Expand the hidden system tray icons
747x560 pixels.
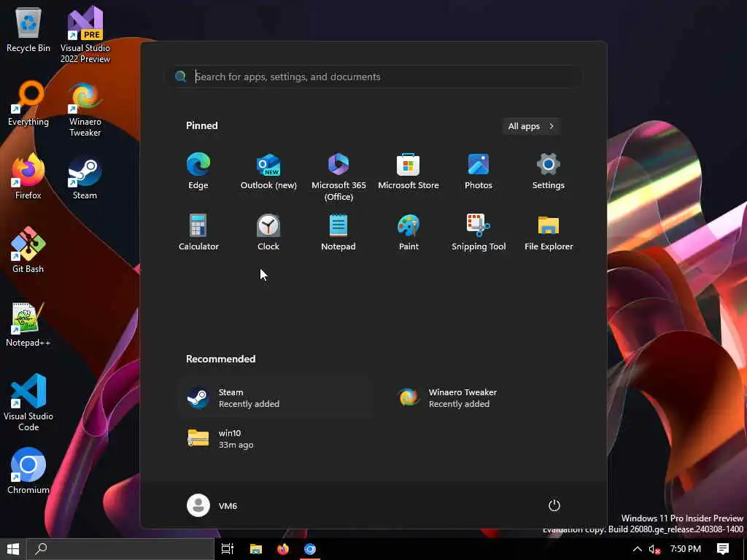pos(637,549)
